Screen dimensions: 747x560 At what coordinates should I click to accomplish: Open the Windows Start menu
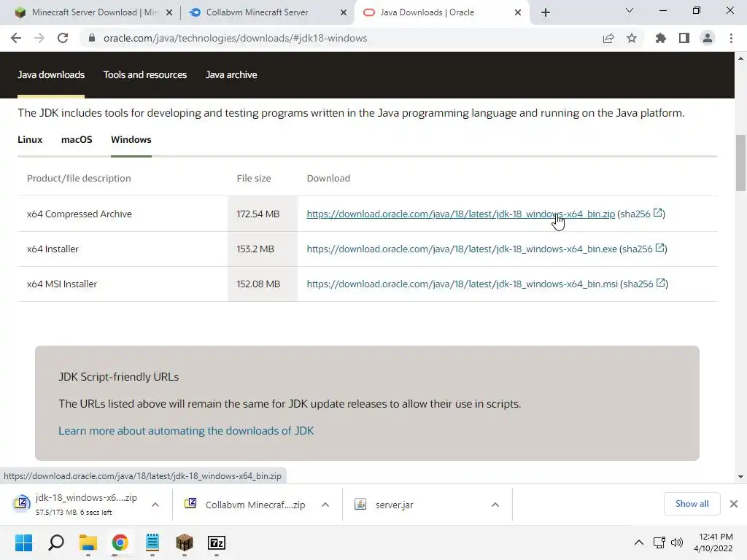[24, 542]
